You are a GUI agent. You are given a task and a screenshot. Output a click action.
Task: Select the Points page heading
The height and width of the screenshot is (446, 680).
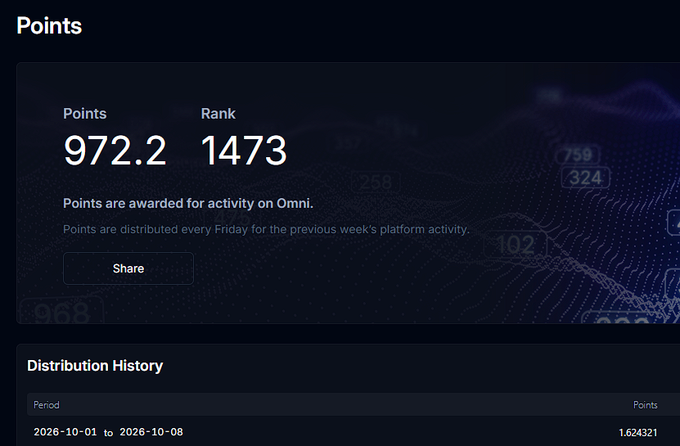(x=49, y=26)
